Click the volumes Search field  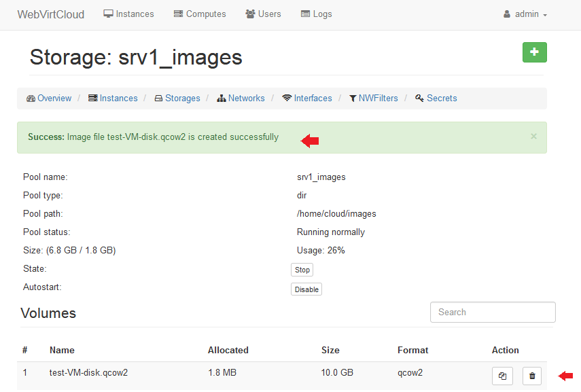coord(493,313)
